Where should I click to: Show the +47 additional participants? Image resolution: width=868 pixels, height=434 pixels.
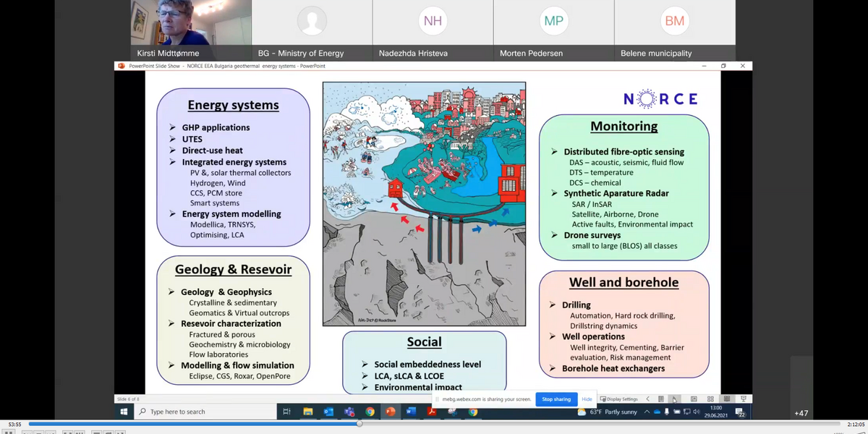tap(801, 413)
